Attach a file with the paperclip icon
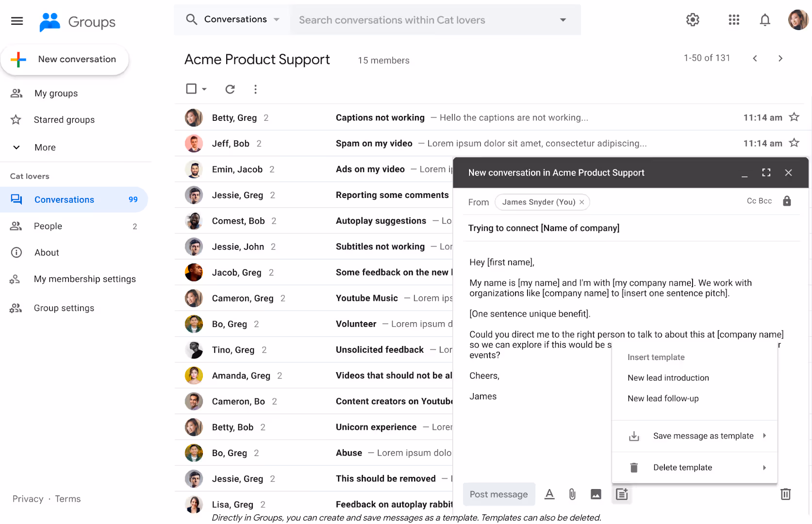 pyautogui.click(x=572, y=494)
